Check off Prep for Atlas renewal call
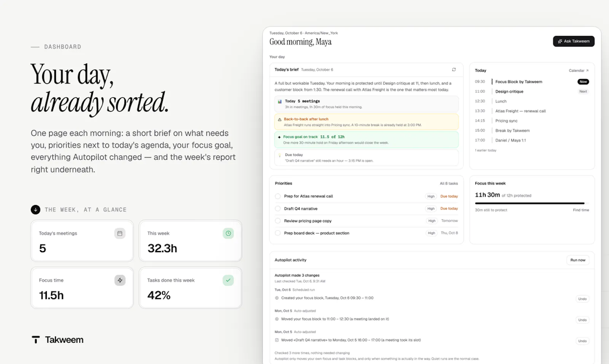The width and height of the screenshot is (609, 364). 278,196
